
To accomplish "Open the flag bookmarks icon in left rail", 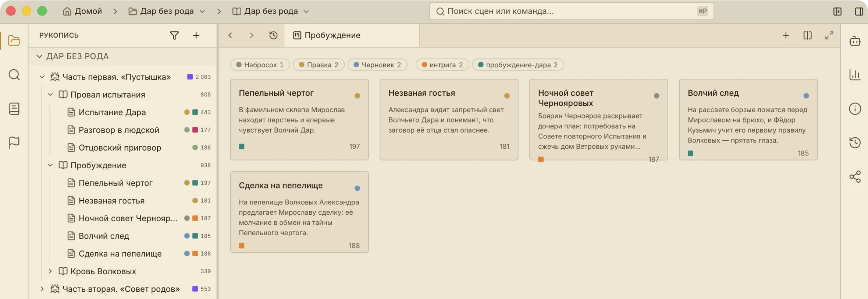I will click(14, 143).
